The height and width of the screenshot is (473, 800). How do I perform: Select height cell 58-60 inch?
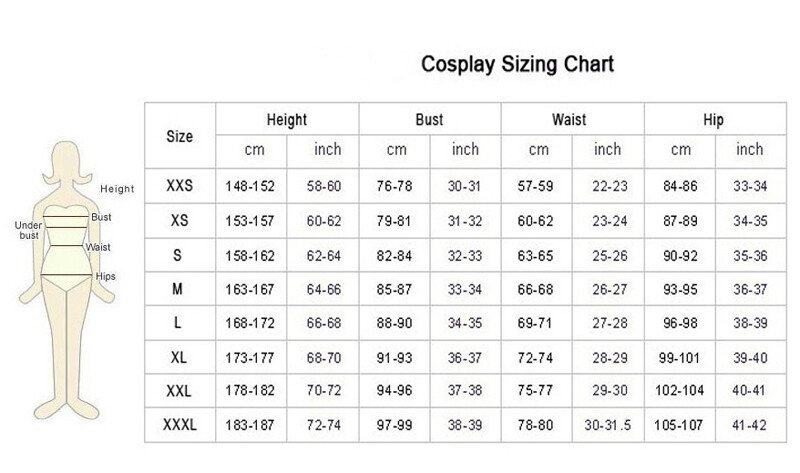(x=323, y=186)
